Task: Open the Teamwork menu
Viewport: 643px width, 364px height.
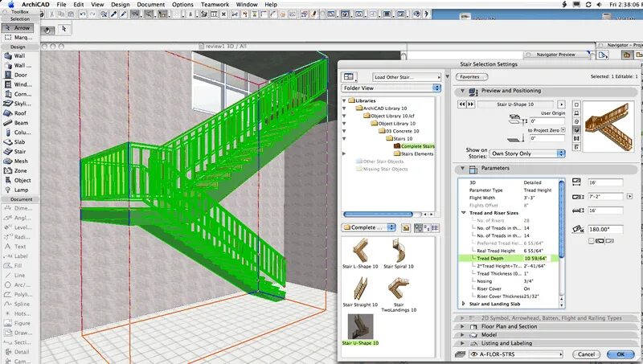Action: (x=215, y=5)
